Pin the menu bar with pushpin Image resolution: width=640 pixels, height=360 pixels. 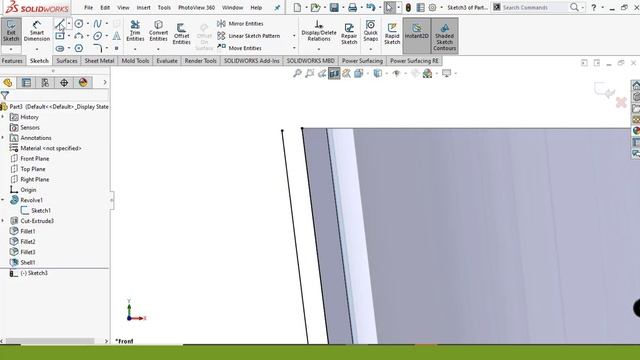tap(277, 8)
